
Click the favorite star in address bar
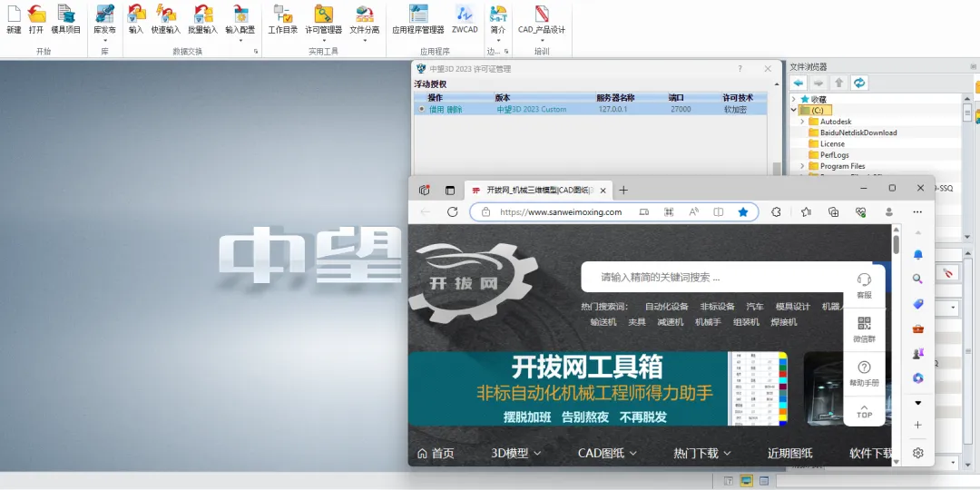point(742,211)
